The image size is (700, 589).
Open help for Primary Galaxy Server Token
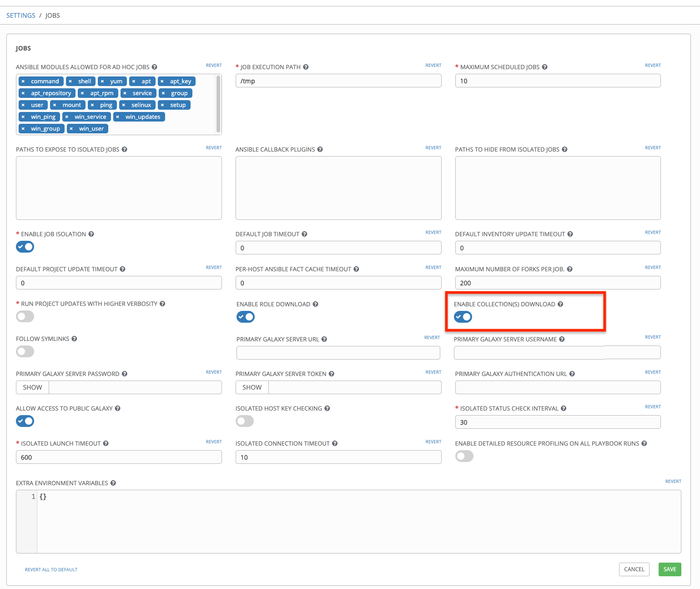pos(332,374)
